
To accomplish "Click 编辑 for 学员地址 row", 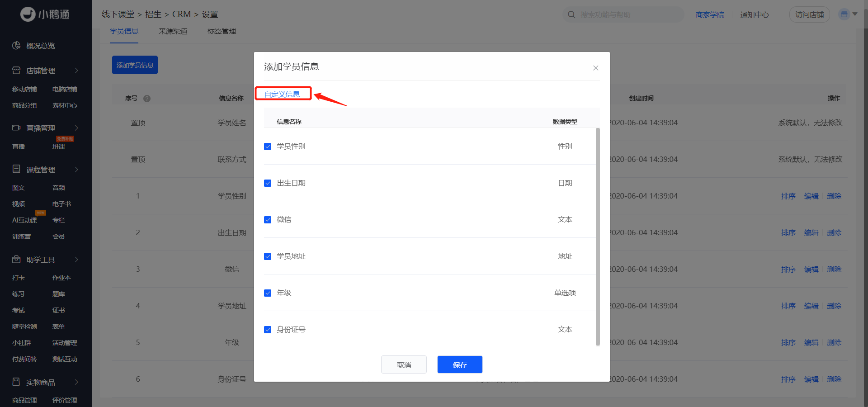I will pos(811,306).
